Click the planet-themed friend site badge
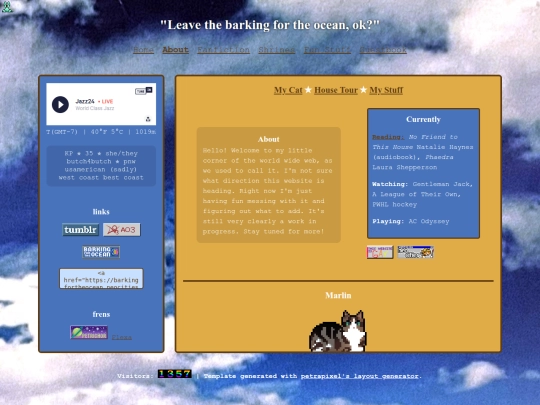This screenshot has height=405, width=540. coord(89,332)
